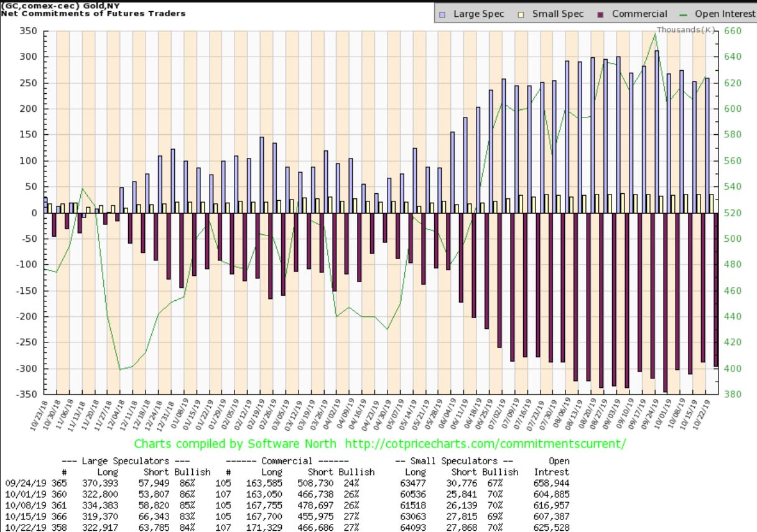Click the 350 value on left axis
The image size is (757, 532).
28,31
